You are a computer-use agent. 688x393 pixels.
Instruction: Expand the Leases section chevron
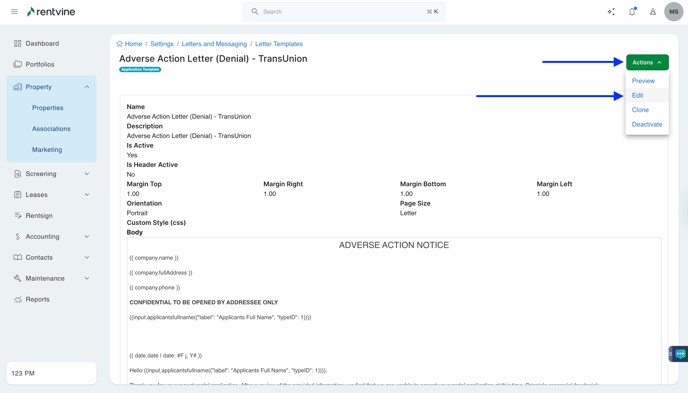pyautogui.click(x=87, y=195)
